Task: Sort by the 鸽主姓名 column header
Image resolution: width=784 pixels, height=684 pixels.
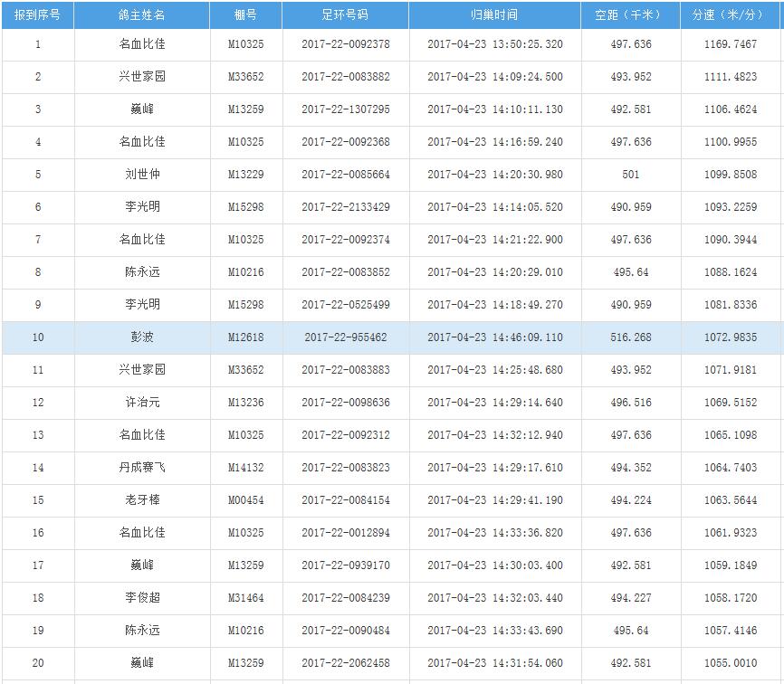Action: (x=142, y=15)
